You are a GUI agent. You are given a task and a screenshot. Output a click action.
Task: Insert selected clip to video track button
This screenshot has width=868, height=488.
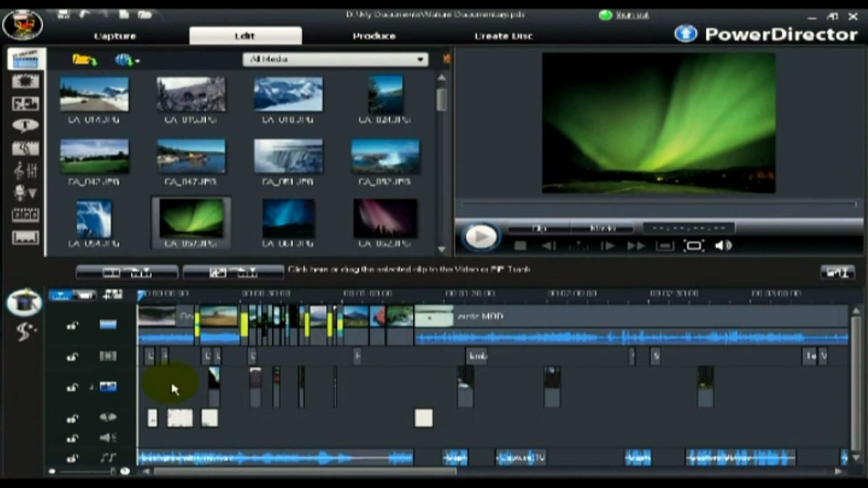click(x=127, y=272)
